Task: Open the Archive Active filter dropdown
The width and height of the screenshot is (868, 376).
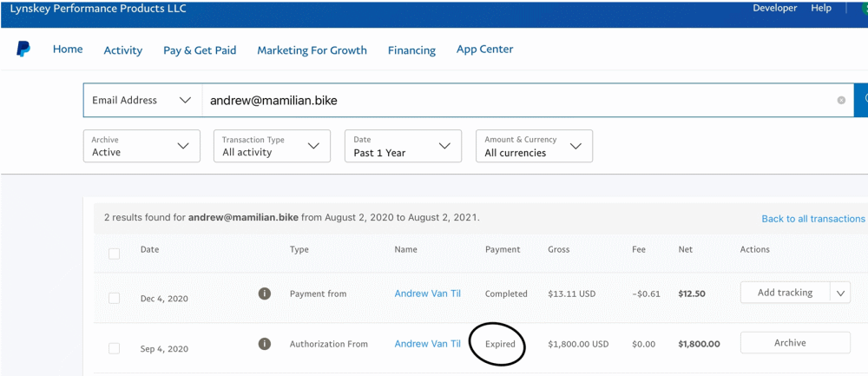Action: click(141, 146)
